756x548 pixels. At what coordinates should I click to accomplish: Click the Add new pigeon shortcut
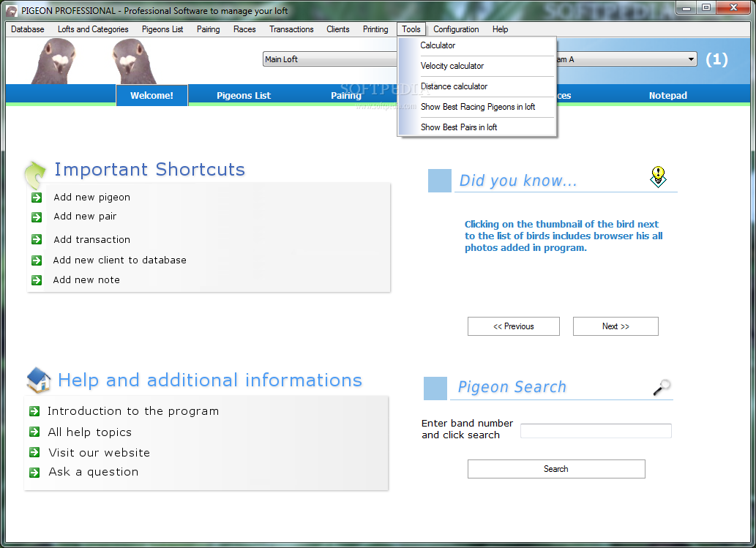pyautogui.click(x=91, y=197)
